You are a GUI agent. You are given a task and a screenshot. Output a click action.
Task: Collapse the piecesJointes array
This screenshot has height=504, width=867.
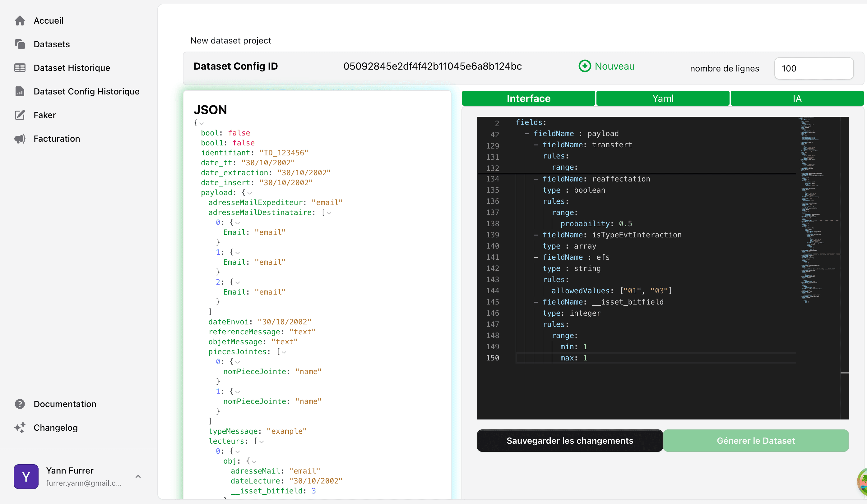(284, 352)
